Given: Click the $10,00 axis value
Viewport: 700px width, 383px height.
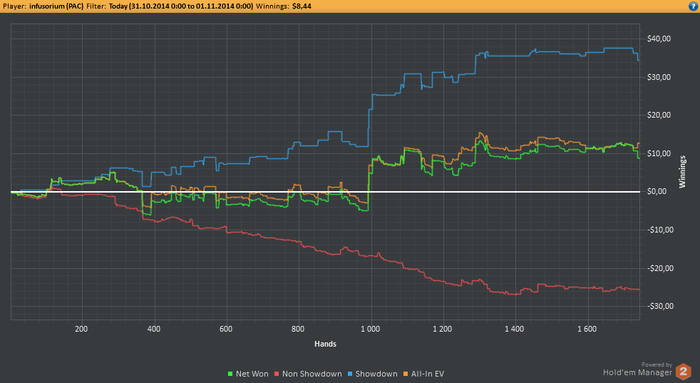Looking at the screenshot, I should [659, 154].
